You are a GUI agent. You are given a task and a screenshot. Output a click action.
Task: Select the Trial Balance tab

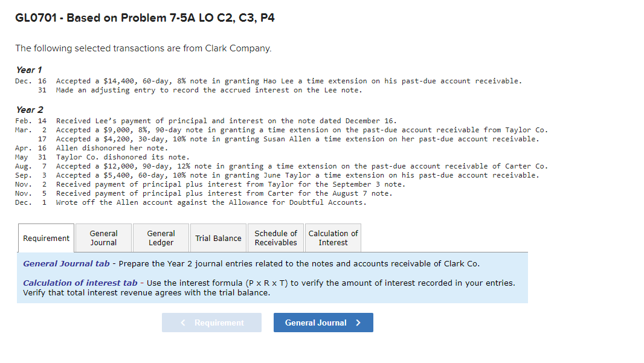(218, 237)
